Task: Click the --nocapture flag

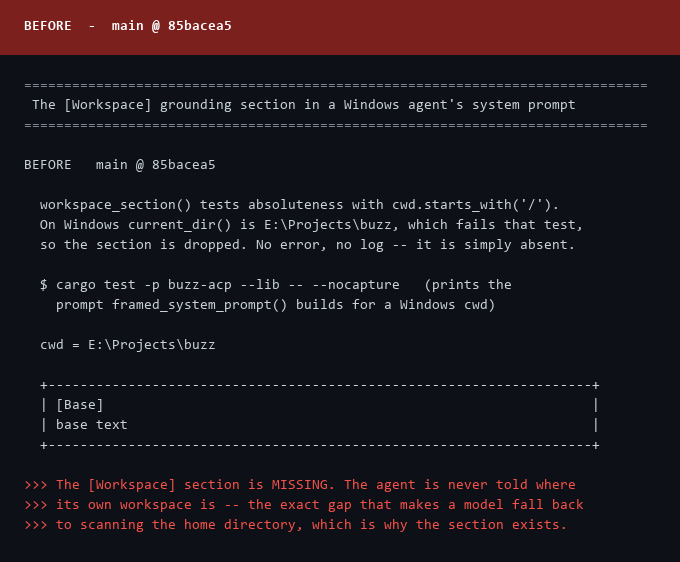Action: pyautogui.click(x=356, y=285)
